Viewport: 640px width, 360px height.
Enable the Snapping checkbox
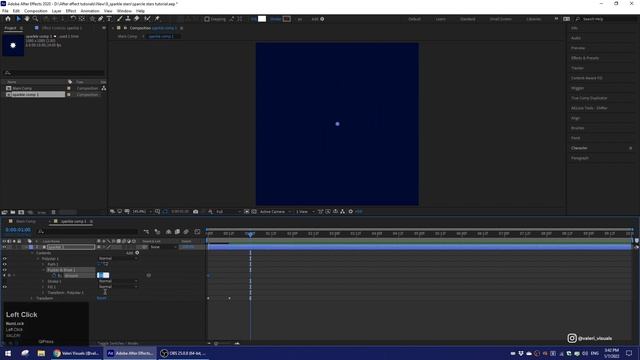[x=207, y=19]
